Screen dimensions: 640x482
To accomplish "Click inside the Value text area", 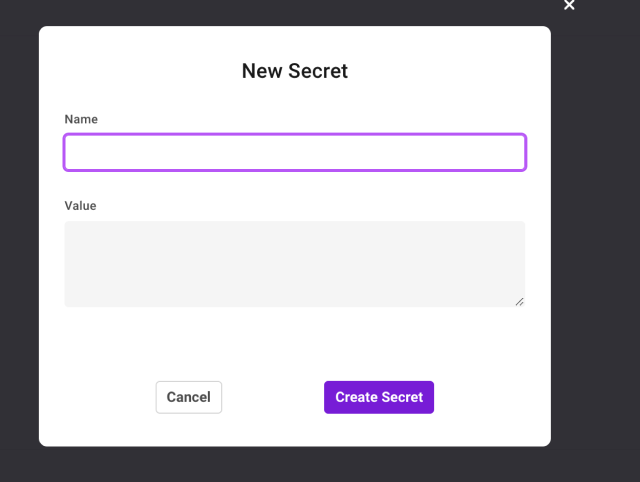I will [x=295, y=264].
